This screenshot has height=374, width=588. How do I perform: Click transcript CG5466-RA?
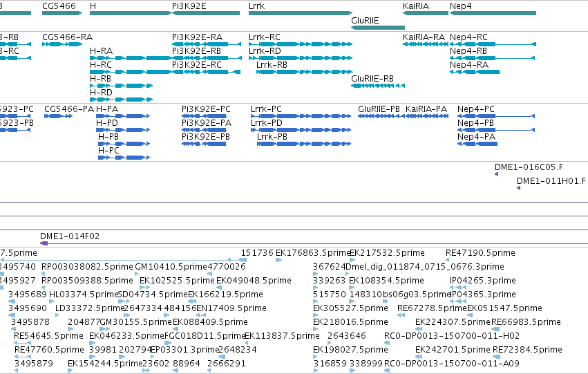(x=62, y=44)
